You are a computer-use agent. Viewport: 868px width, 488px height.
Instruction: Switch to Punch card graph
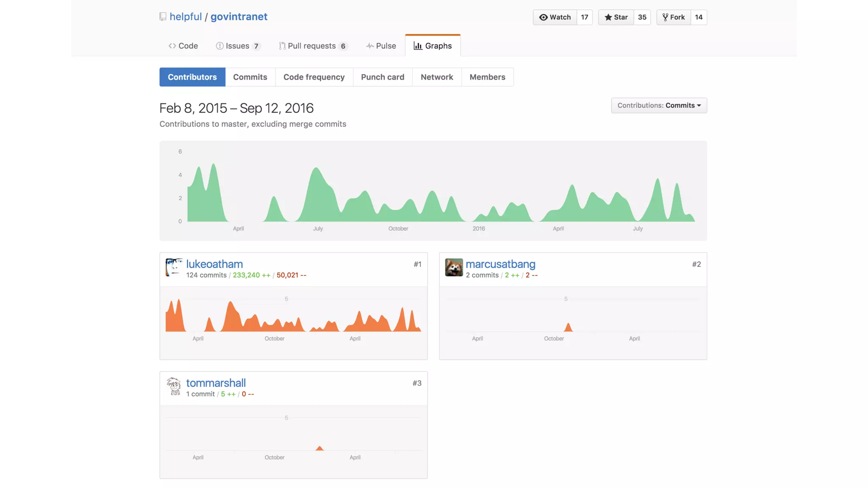382,77
